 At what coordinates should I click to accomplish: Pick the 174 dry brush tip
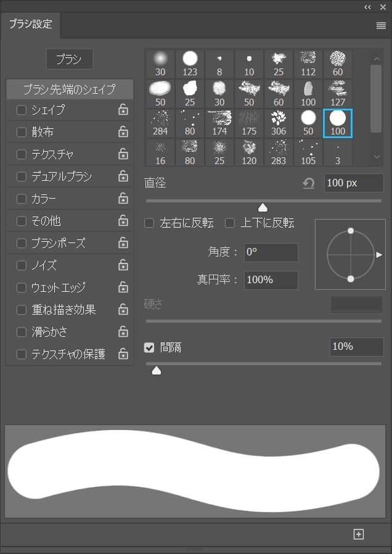coord(219,123)
